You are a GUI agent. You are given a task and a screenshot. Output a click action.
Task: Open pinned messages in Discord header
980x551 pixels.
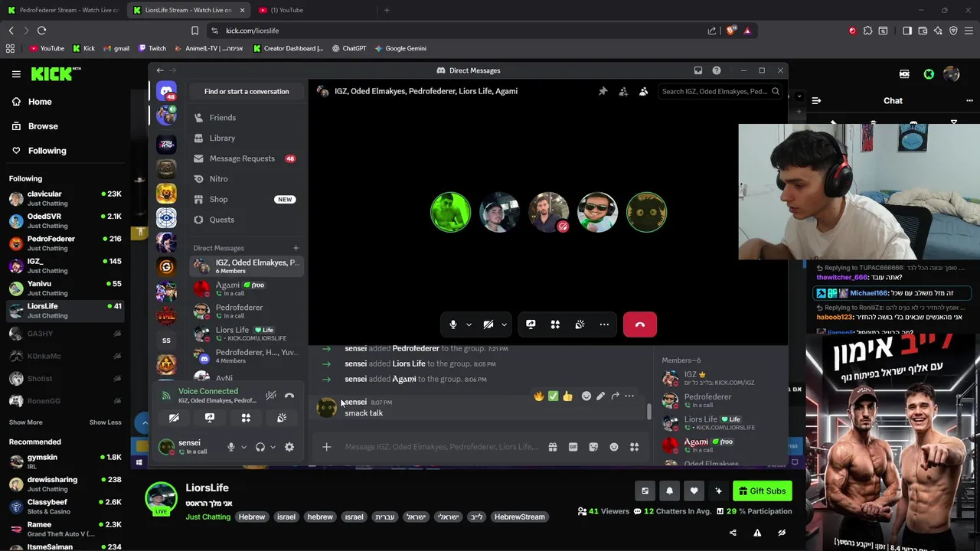click(603, 91)
